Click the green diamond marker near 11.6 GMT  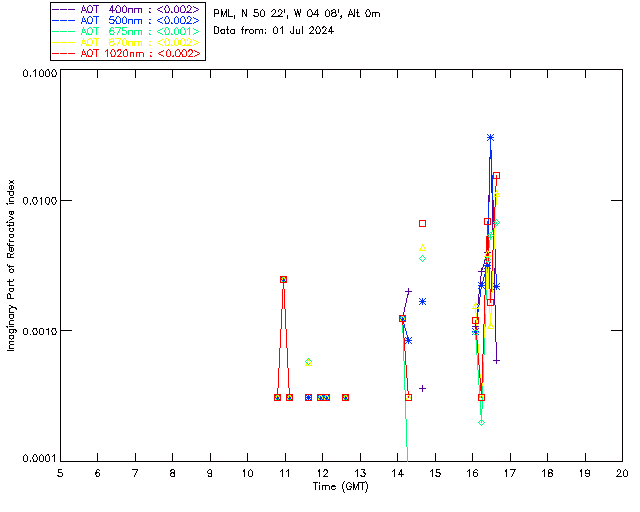pos(309,362)
